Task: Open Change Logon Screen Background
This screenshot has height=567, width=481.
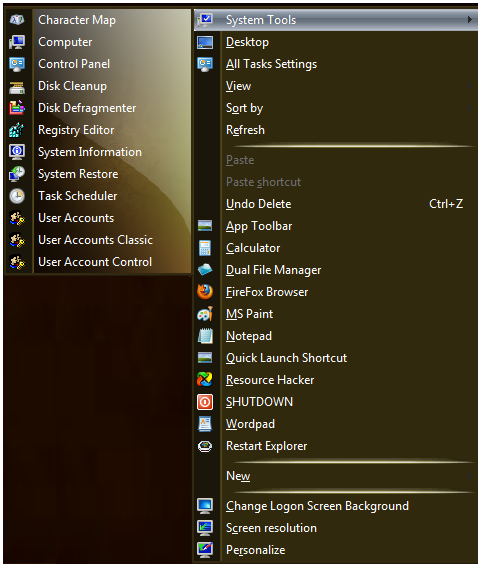Action: 336,506
